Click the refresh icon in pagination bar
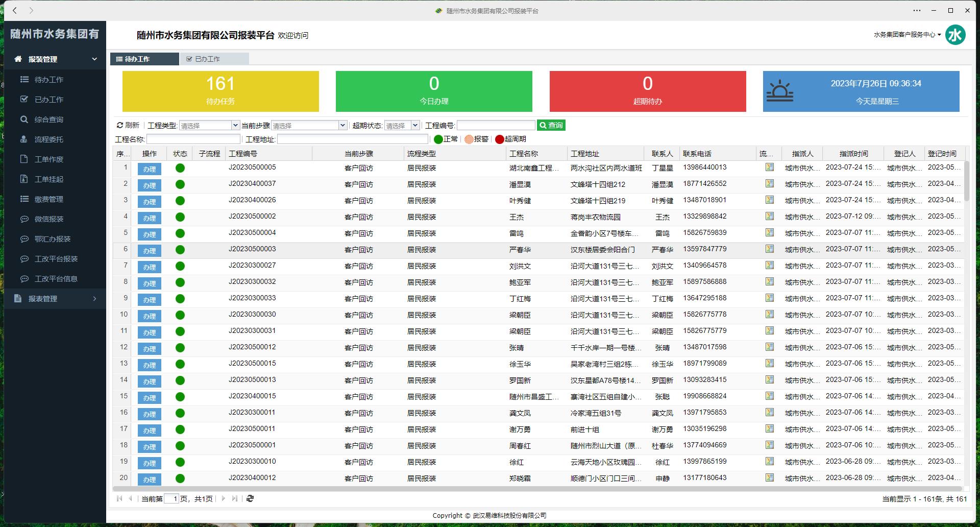This screenshot has height=527, width=980. [250, 498]
